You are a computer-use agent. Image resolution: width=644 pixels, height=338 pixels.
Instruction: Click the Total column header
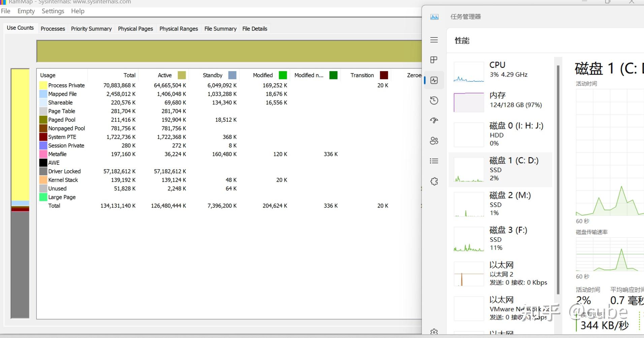(x=113, y=75)
